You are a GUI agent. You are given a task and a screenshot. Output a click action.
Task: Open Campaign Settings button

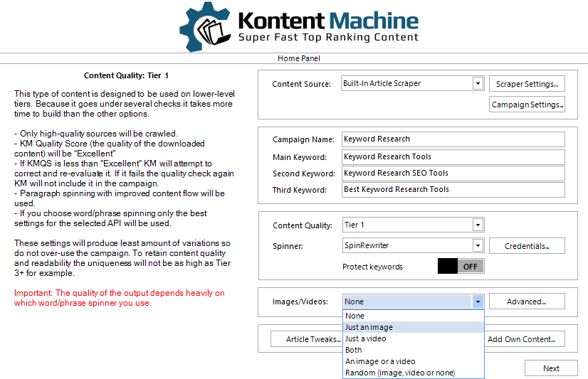pos(527,105)
